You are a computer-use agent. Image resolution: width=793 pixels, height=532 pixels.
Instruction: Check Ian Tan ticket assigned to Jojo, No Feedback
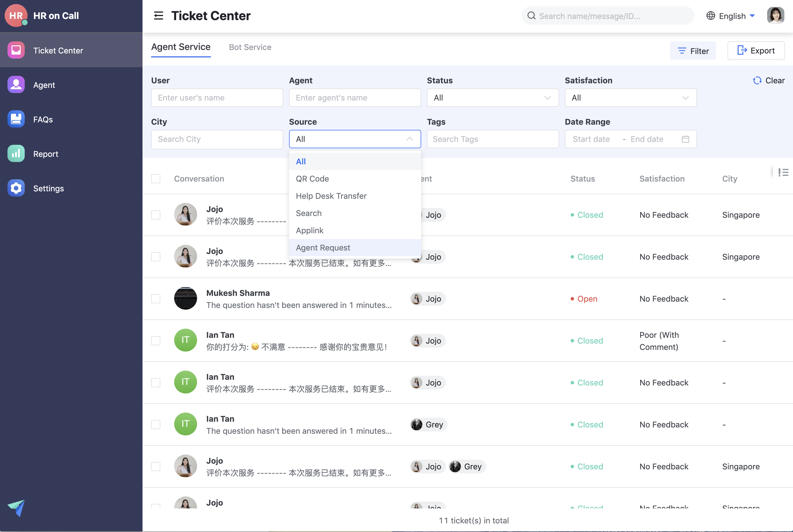[x=156, y=383]
